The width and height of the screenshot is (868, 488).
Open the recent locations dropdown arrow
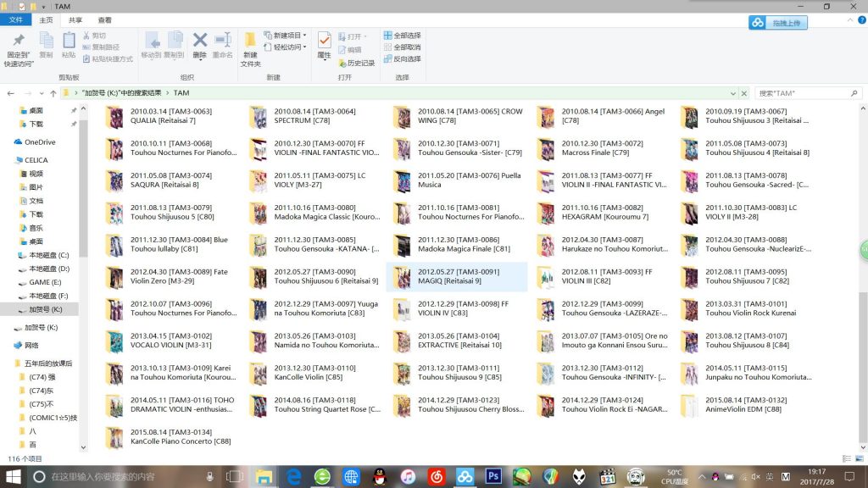pyautogui.click(x=41, y=93)
